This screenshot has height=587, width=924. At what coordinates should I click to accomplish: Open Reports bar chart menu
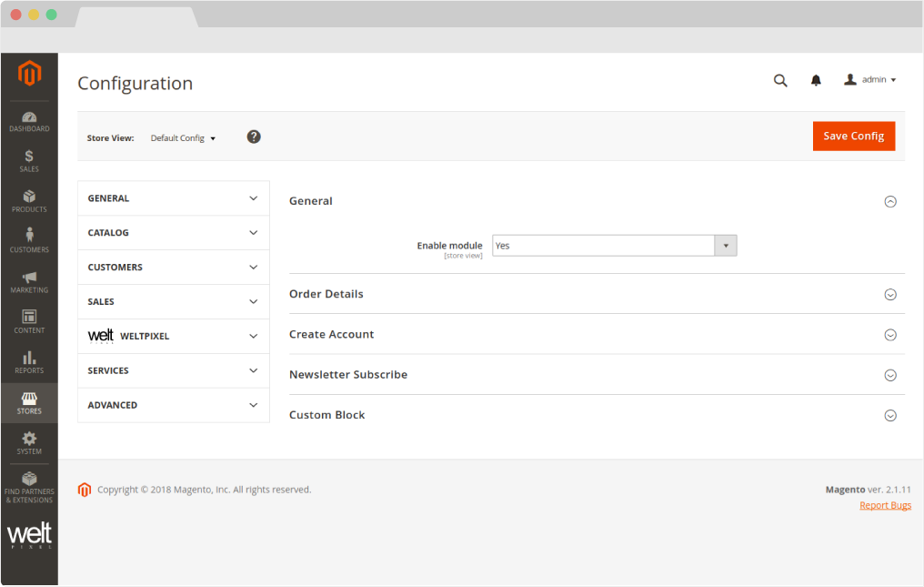pos(29,362)
